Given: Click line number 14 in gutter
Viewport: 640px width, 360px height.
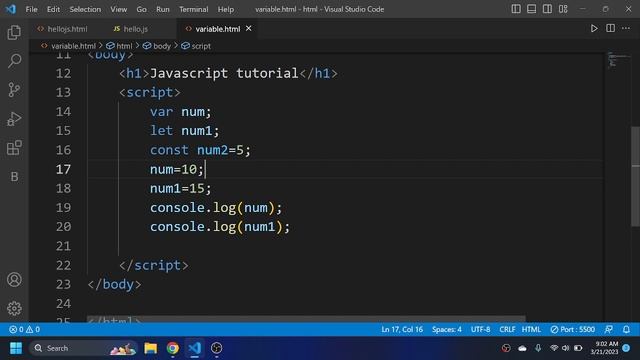Looking at the screenshot, I should tap(63, 111).
